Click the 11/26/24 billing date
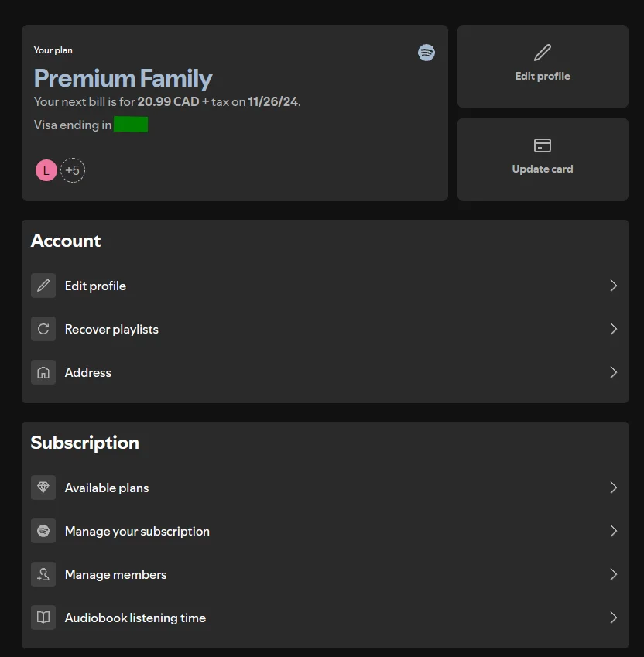 click(272, 102)
